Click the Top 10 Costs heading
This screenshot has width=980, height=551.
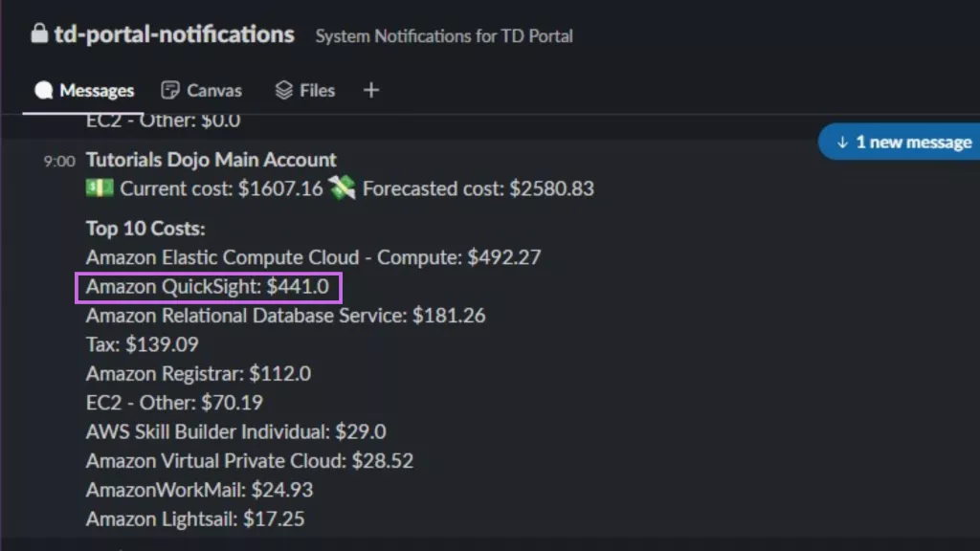coord(145,229)
